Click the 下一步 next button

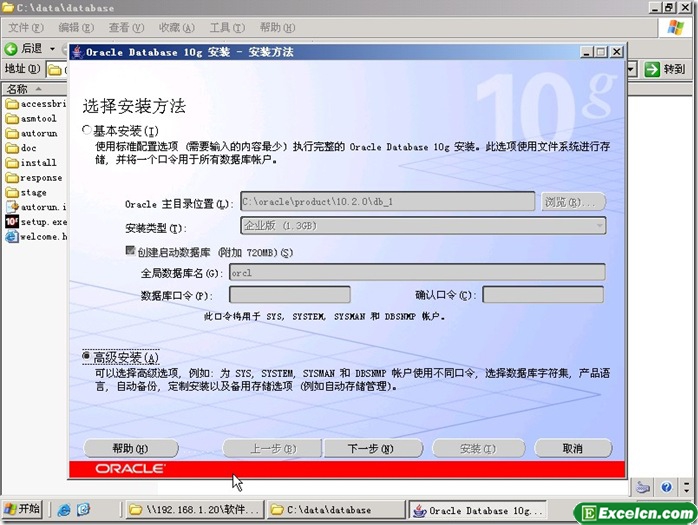click(373, 448)
